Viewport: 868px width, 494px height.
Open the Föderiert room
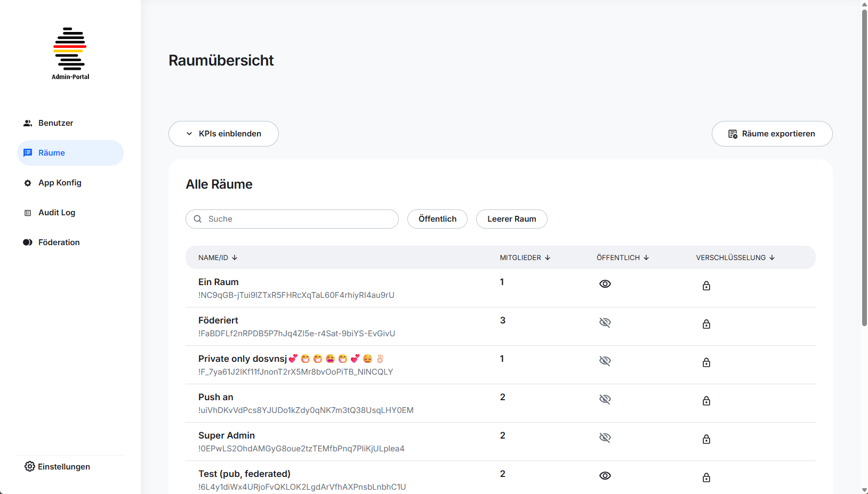[501, 327]
